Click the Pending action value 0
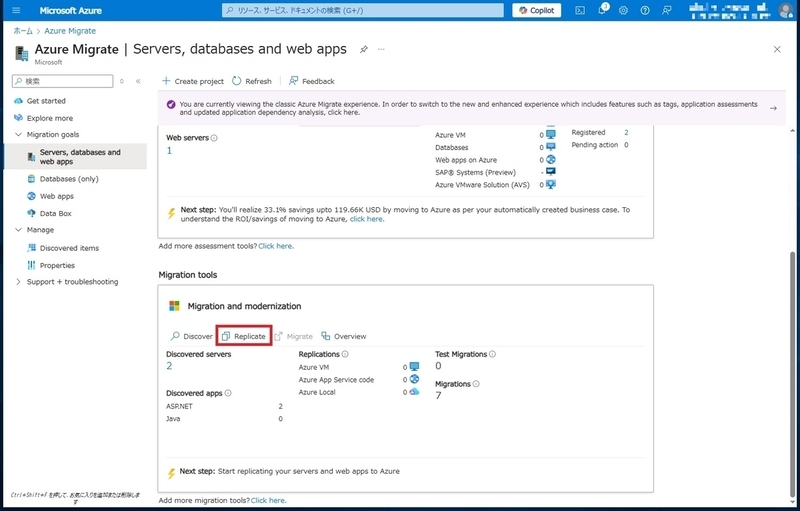The image size is (800, 511). tap(627, 145)
